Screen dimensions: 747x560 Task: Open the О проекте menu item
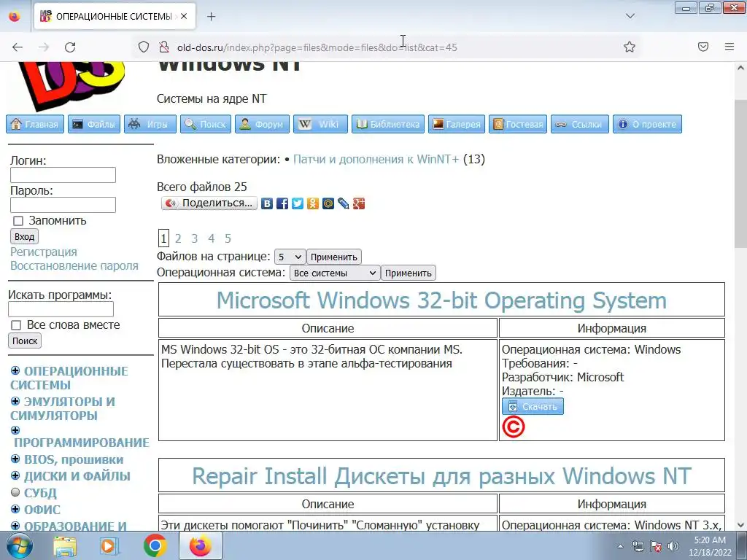click(x=647, y=124)
